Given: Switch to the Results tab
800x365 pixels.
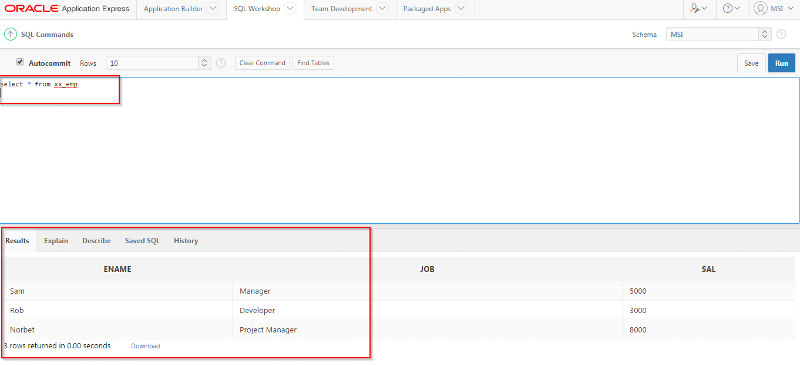Looking at the screenshot, I should 17,240.
